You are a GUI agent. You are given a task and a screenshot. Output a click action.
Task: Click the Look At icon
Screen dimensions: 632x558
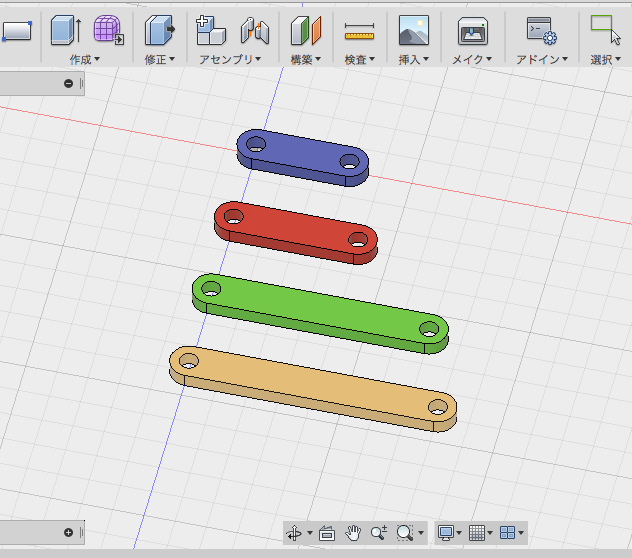coord(327,533)
